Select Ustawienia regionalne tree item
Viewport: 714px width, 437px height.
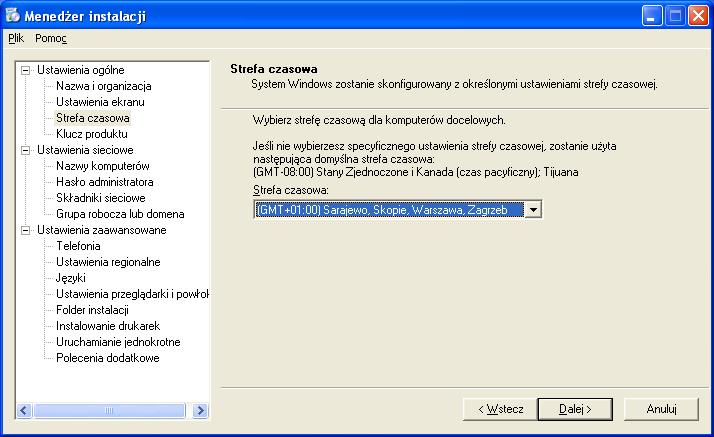coord(108,262)
